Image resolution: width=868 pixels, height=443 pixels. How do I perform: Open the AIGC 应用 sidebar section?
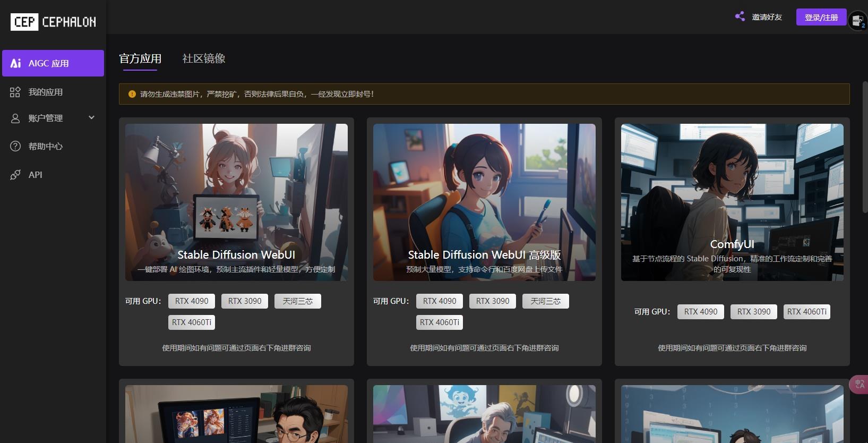coord(53,63)
